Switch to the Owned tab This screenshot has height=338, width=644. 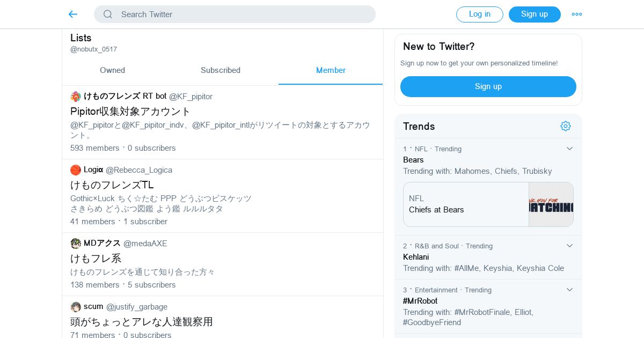coord(112,70)
